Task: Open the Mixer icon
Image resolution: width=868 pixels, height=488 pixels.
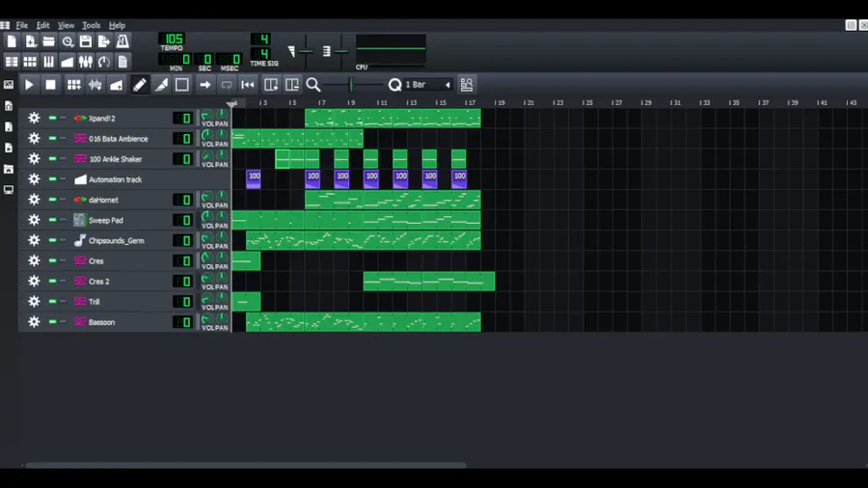Action: pos(86,62)
